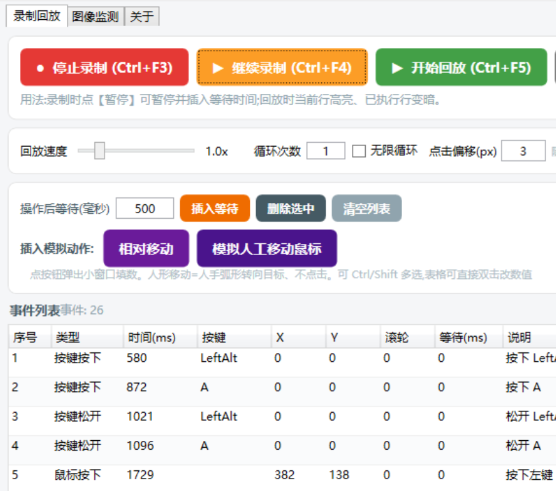Select row 4 按键松开 cell
Viewport: 556px width, 491px height.
(x=78, y=446)
